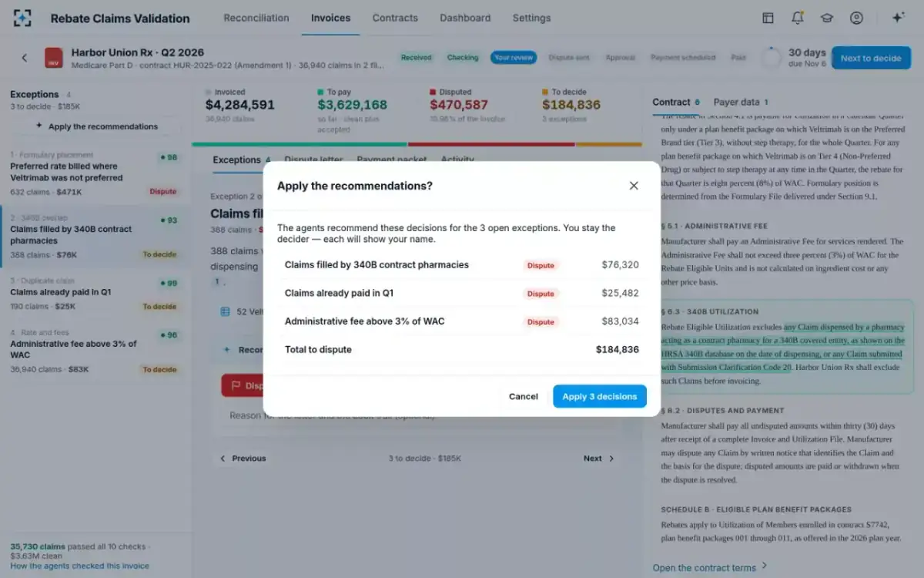Go back with the left arrow icon
The height and width of the screenshot is (578, 924).
click(x=24, y=58)
